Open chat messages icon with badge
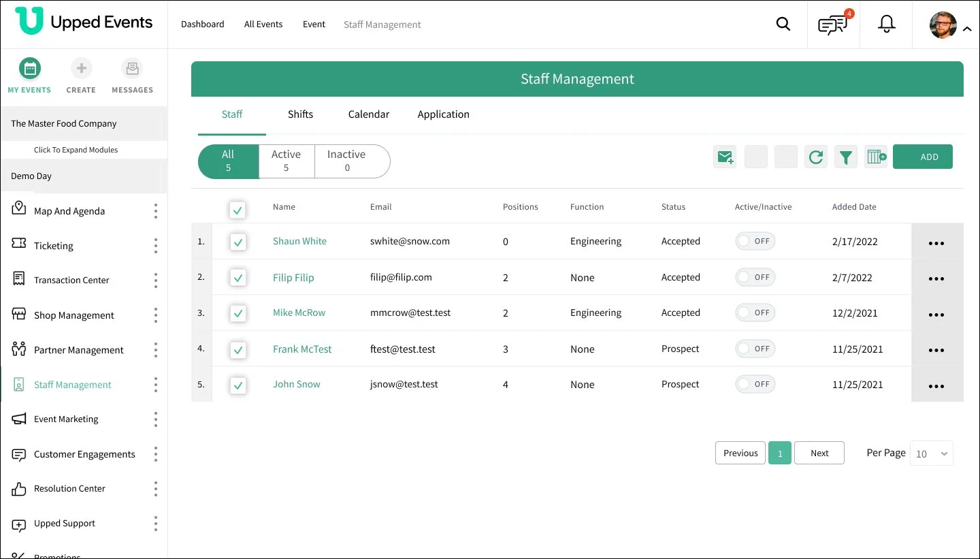This screenshot has height=559, width=980. coord(834,25)
